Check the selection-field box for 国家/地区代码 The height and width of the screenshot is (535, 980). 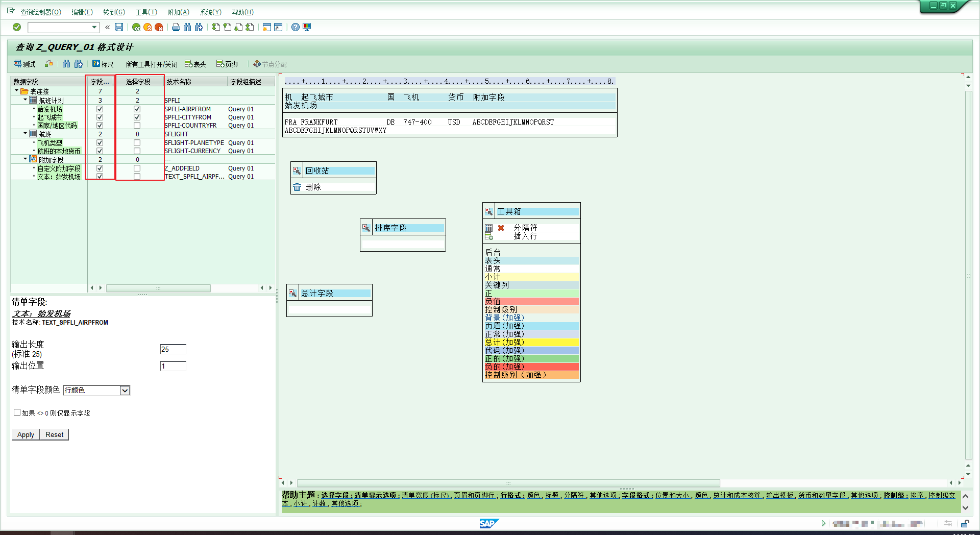(137, 126)
